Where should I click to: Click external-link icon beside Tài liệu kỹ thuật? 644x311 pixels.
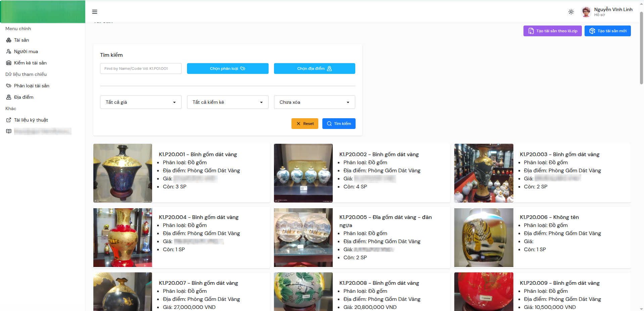8,120
